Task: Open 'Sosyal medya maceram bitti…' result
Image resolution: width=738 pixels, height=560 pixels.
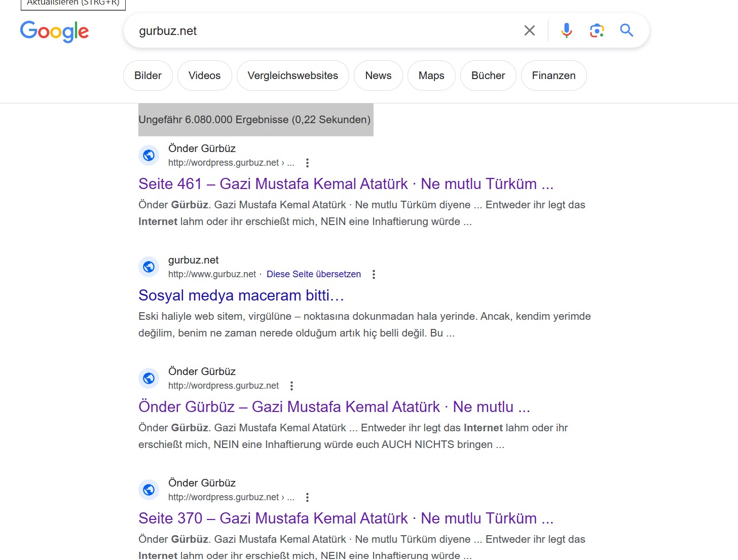Action: point(241,295)
